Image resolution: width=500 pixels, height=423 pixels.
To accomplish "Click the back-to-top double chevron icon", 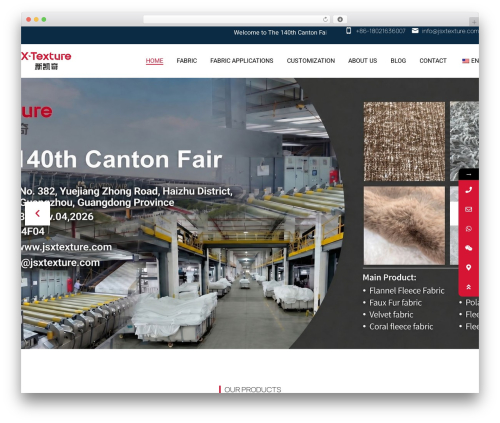I will coord(468,287).
